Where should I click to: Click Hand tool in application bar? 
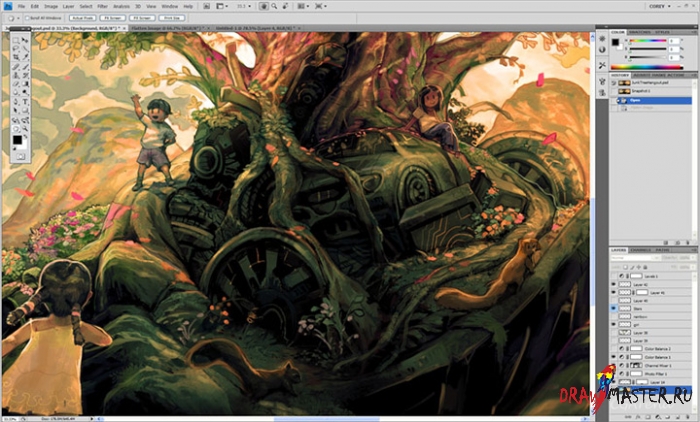click(264, 6)
